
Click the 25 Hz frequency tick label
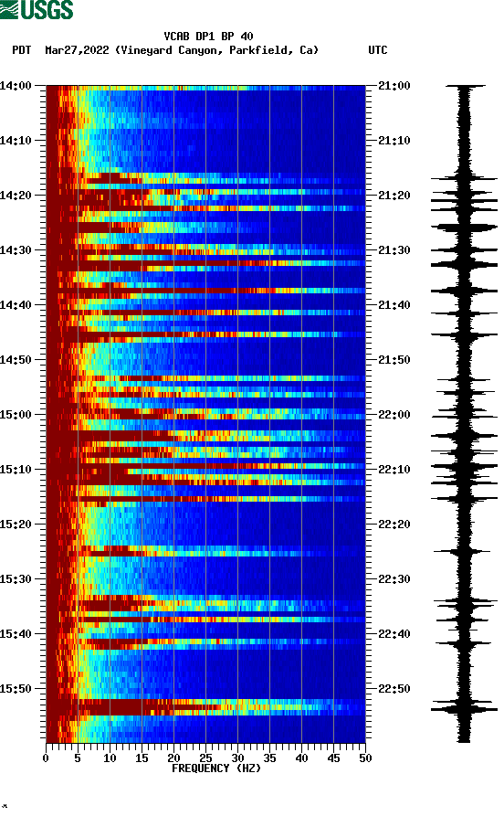pos(205,758)
